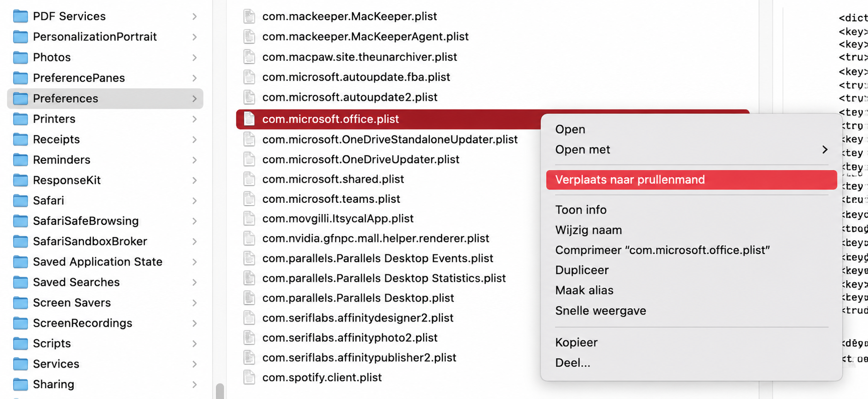Expand the Saved Application State chevron
The image size is (868, 399).
click(194, 262)
